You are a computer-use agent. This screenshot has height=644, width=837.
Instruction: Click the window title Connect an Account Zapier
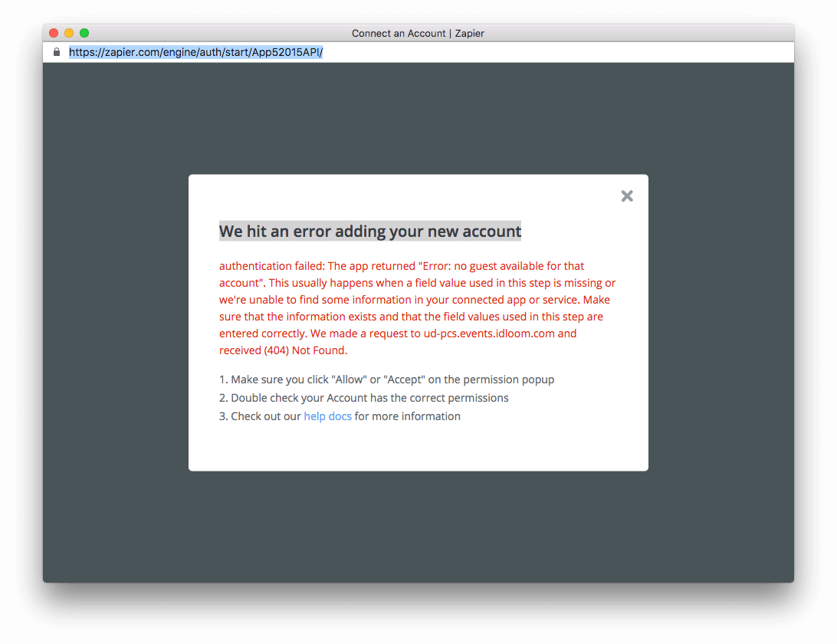418,33
